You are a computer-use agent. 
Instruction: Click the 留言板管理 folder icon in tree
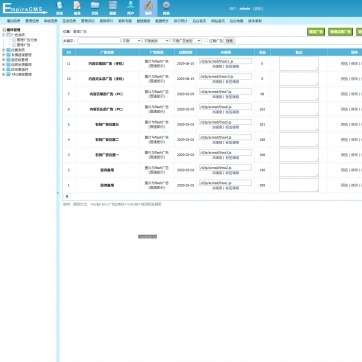click(9, 60)
